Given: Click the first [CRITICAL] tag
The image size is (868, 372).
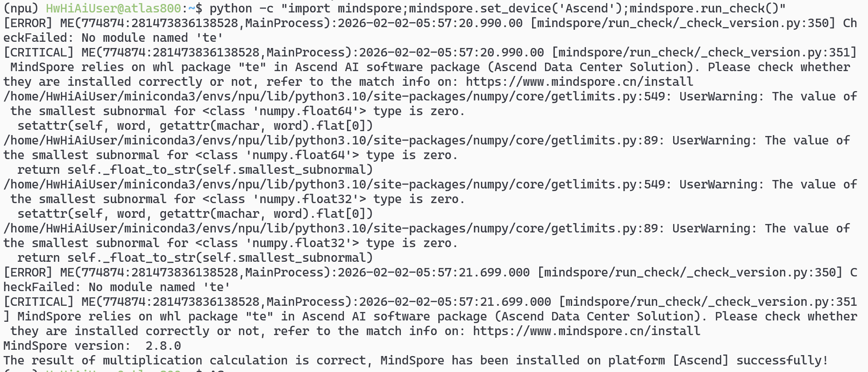Looking at the screenshot, I should click(39, 52).
